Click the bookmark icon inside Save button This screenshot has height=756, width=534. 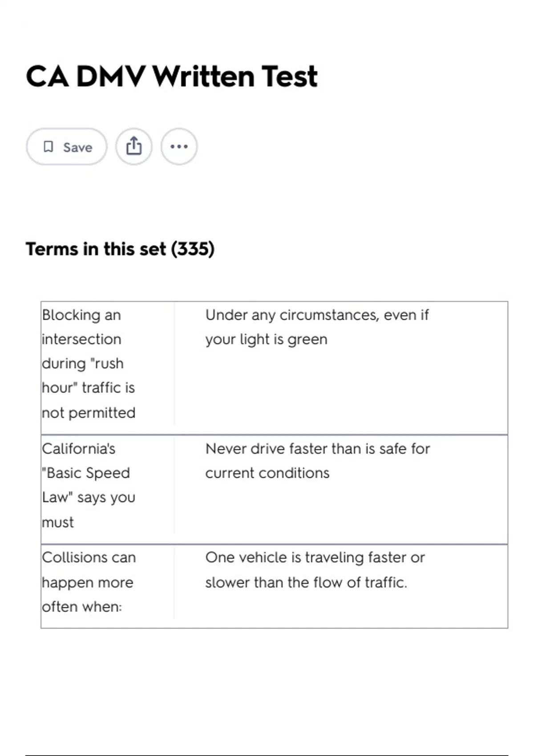tap(49, 147)
